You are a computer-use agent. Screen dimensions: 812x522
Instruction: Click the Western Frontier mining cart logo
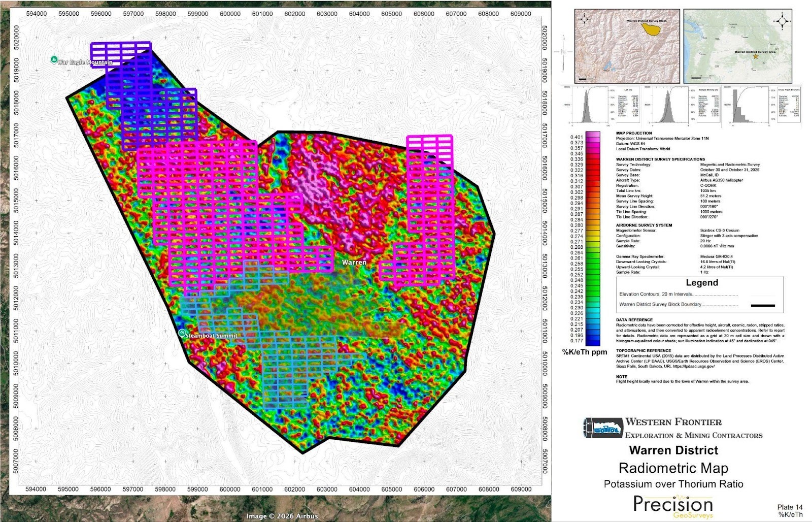point(603,428)
